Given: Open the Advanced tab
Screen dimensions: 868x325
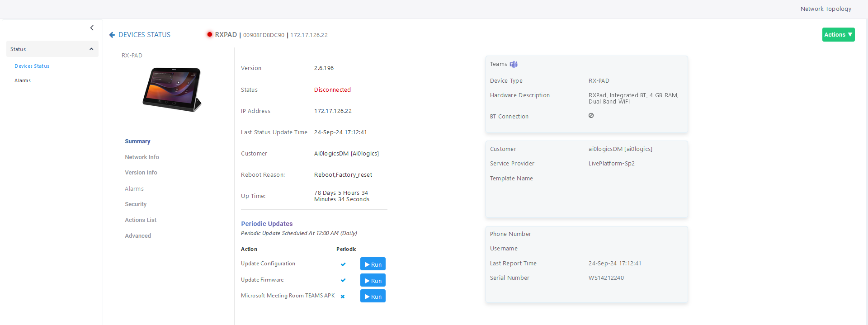Looking at the screenshot, I should pos(138,236).
